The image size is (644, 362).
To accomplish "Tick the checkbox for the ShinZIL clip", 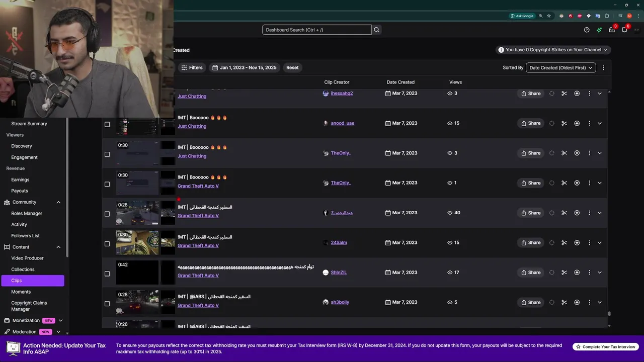I will [x=107, y=274].
